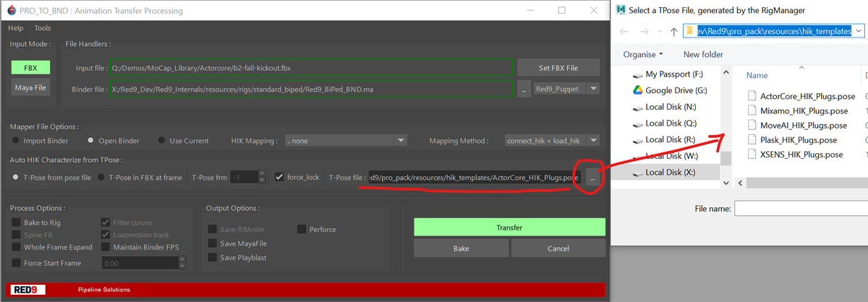Select the Use Current radio option
Viewport: 868px width, 302px height.
coord(163,141)
